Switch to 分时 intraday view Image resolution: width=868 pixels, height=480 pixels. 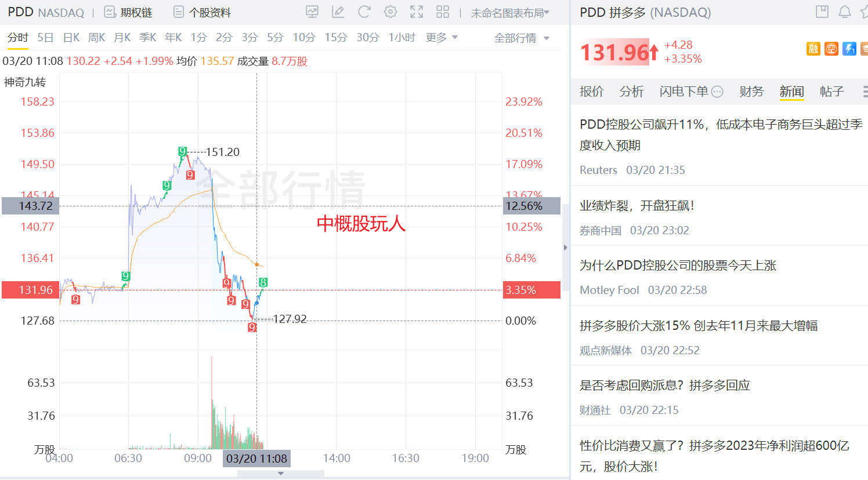coord(18,38)
